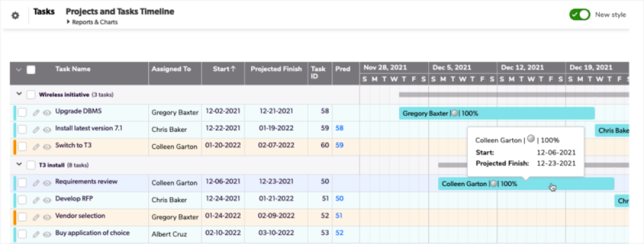Sort by the Pred column header

343,69
